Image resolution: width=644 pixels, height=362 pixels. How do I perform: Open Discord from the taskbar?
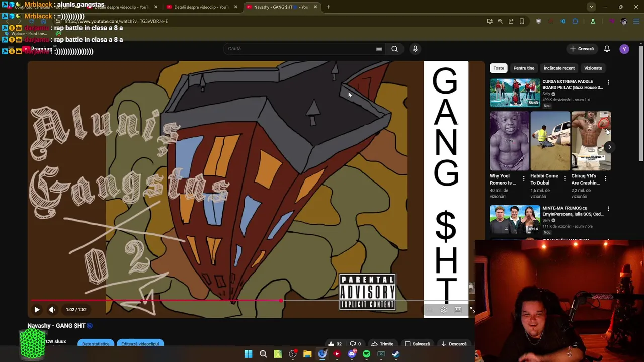(x=352, y=354)
